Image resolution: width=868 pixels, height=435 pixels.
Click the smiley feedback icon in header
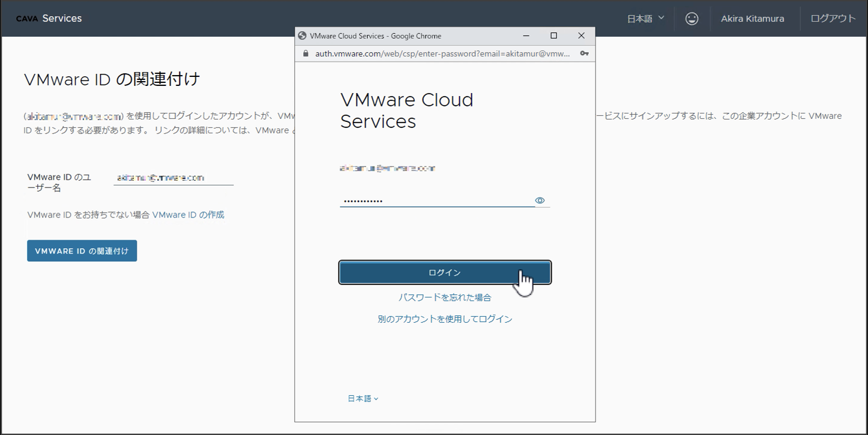(692, 19)
